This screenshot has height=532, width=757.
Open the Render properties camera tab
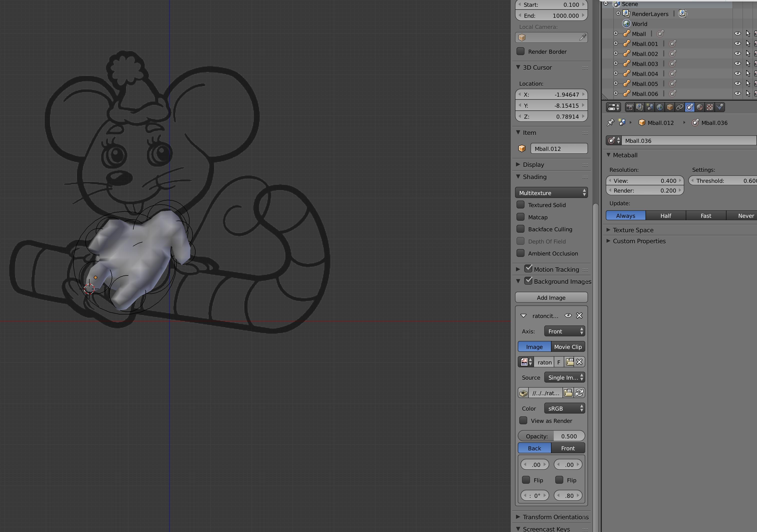[x=630, y=107]
